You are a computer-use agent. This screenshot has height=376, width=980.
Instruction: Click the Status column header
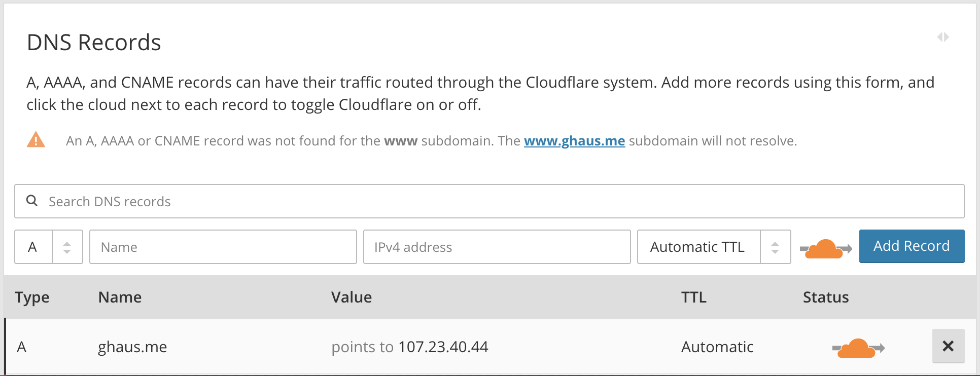click(x=825, y=297)
